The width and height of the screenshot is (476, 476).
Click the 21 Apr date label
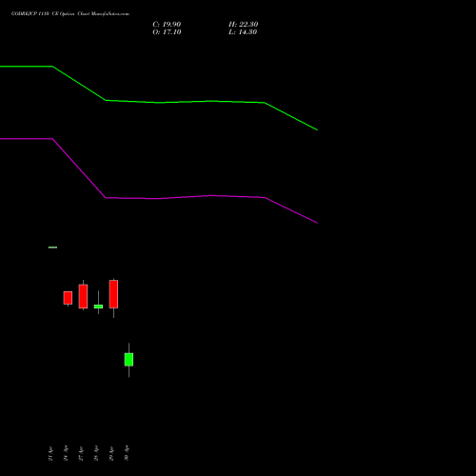[50, 453]
